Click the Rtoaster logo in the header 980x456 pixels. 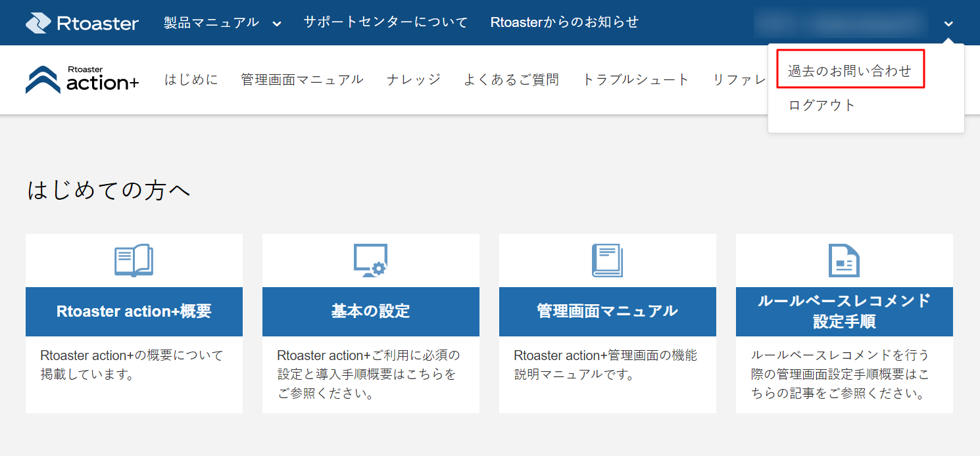(x=82, y=23)
